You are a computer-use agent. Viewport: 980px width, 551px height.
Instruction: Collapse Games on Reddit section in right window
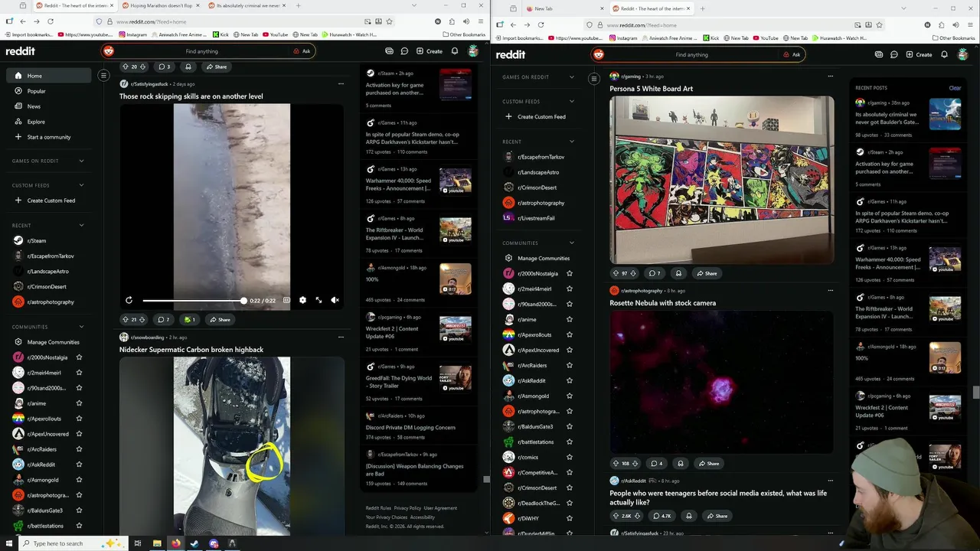click(x=571, y=77)
